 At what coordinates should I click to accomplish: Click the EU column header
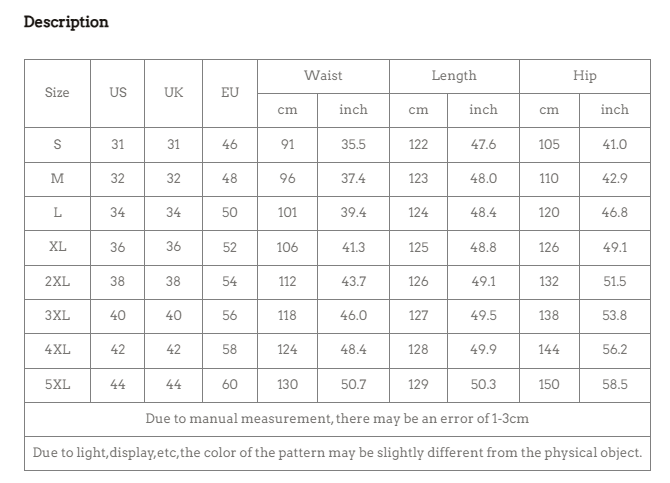point(229,93)
